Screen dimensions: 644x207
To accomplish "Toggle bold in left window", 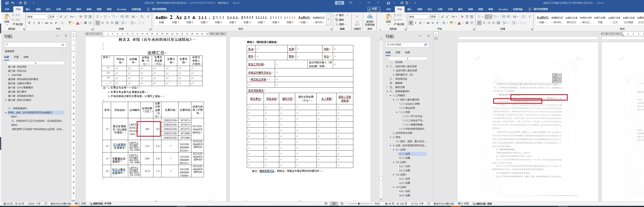I will pyautogui.click(x=29, y=23).
